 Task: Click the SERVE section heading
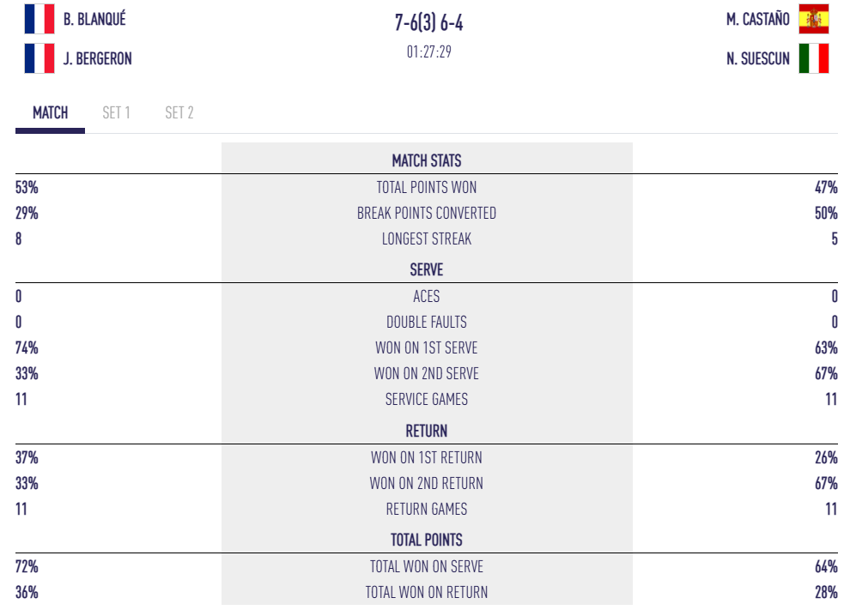click(427, 270)
